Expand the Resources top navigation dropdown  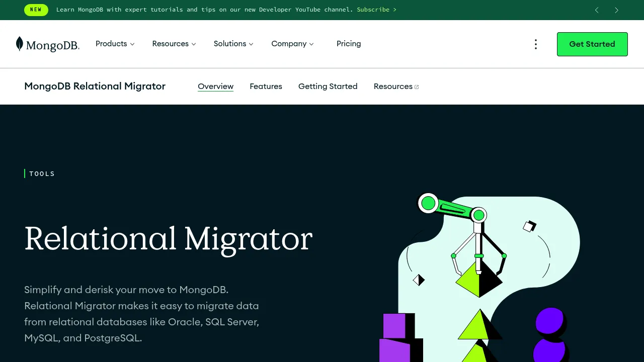(174, 44)
